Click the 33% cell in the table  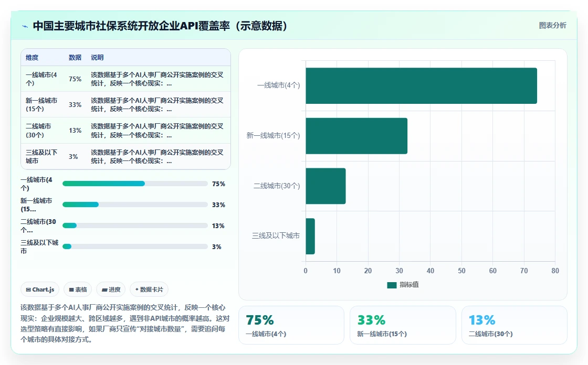pos(75,104)
